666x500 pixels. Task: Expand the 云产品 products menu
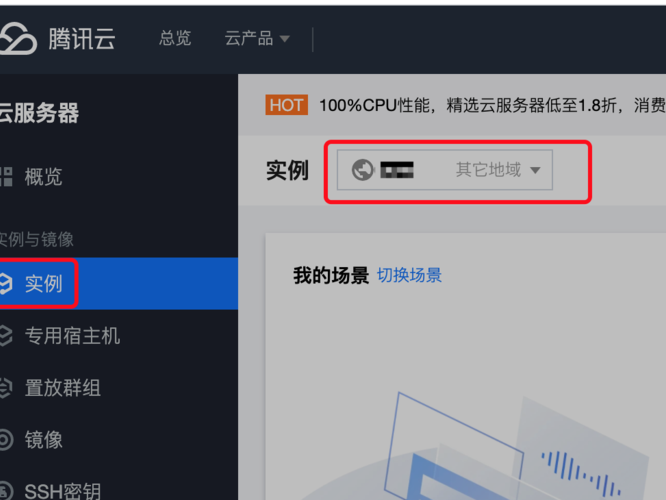(257, 39)
